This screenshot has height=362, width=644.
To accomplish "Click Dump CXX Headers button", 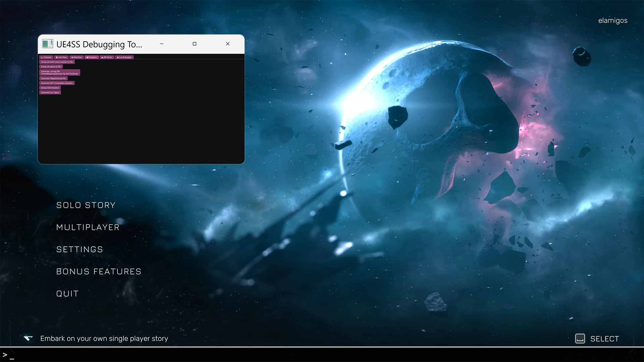I will (x=50, y=88).
